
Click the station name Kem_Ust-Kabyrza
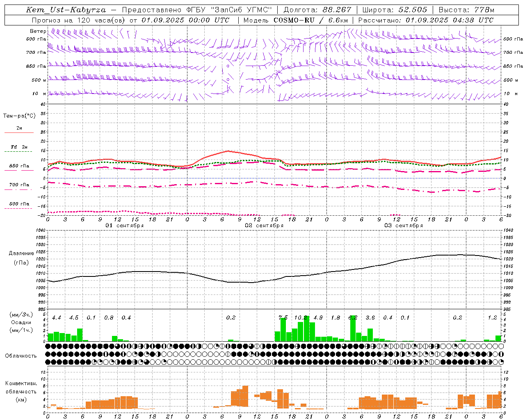(66, 10)
